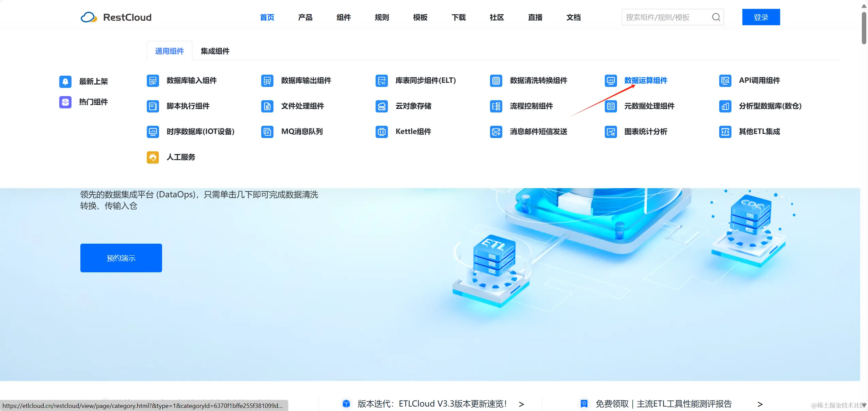Open the 产品 navigation menu

tap(305, 17)
